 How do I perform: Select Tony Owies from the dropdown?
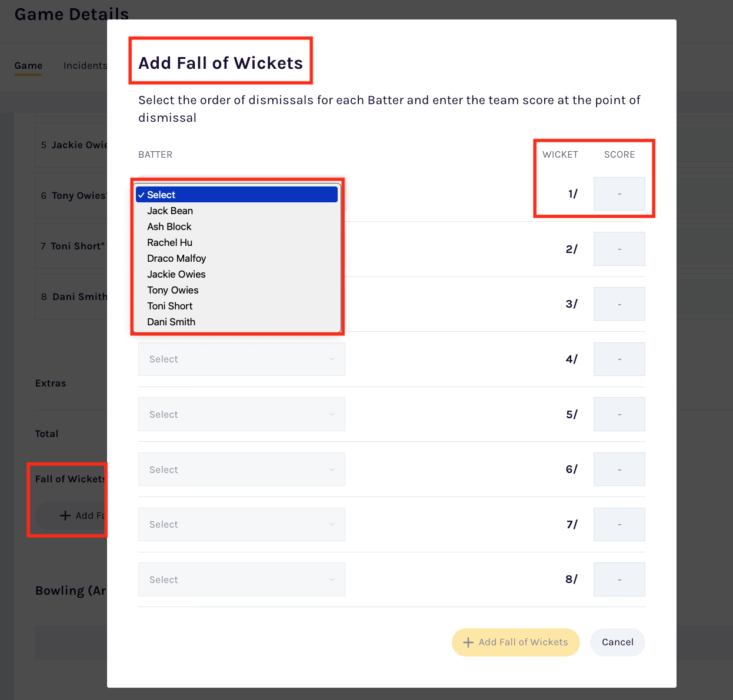pyautogui.click(x=173, y=290)
